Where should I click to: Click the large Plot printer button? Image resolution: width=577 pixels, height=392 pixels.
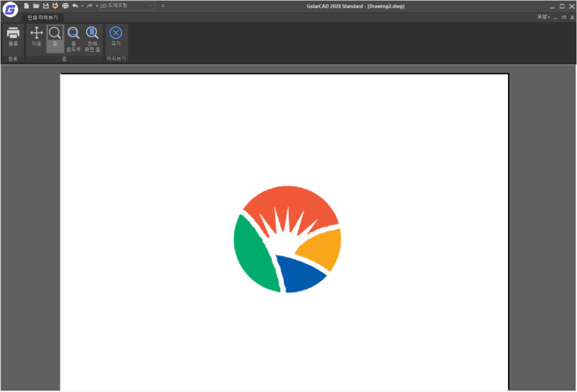pos(13,36)
